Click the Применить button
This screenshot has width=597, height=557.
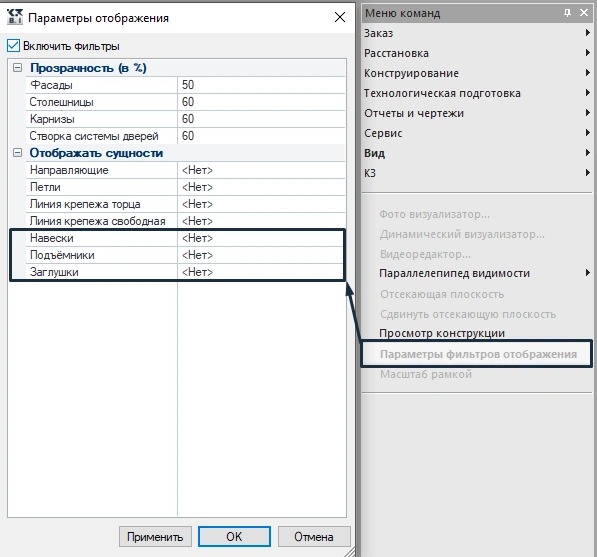(x=155, y=536)
